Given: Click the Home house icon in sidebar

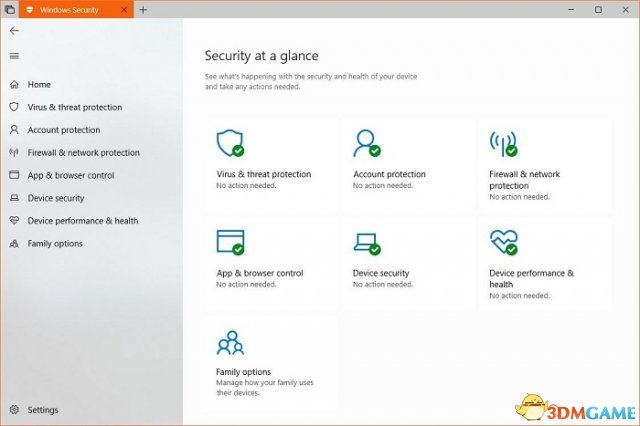Looking at the screenshot, I should click(x=14, y=84).
